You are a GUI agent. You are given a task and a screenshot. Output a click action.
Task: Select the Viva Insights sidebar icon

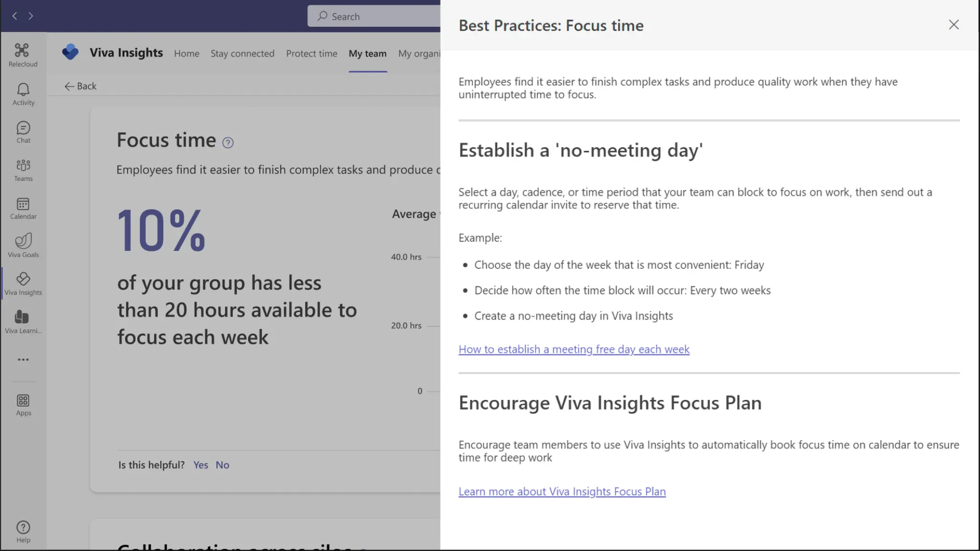pos(23,284)
